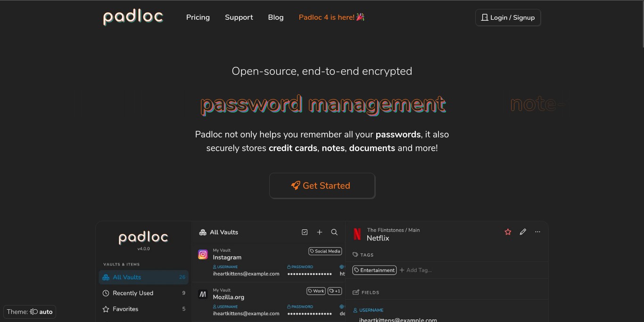This screenshot has width=644, height=322.
Task: Click the FIELDS section header
Action: (x=366, y=292)
